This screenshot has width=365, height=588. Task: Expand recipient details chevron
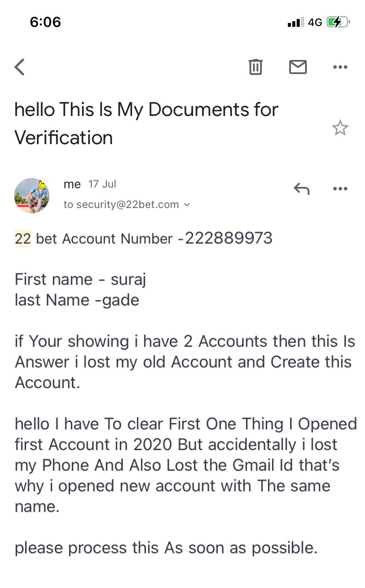click(x=187, y=205)
